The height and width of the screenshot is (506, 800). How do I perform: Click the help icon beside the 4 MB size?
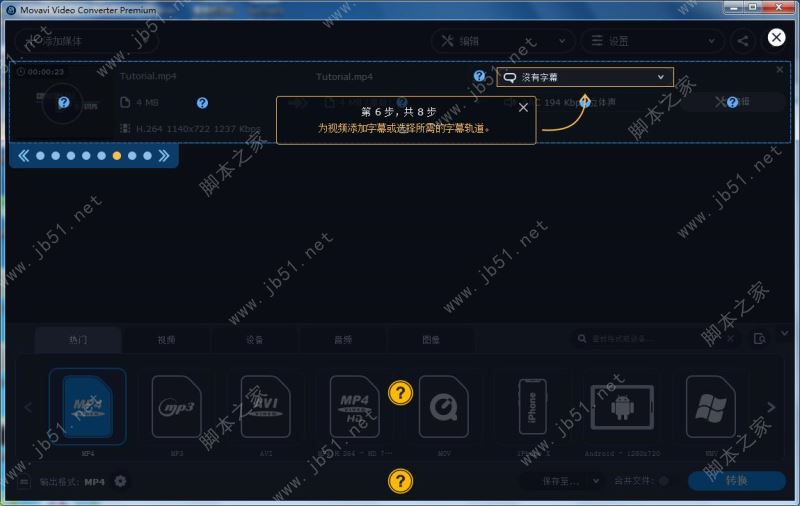(x=203, y=103)
